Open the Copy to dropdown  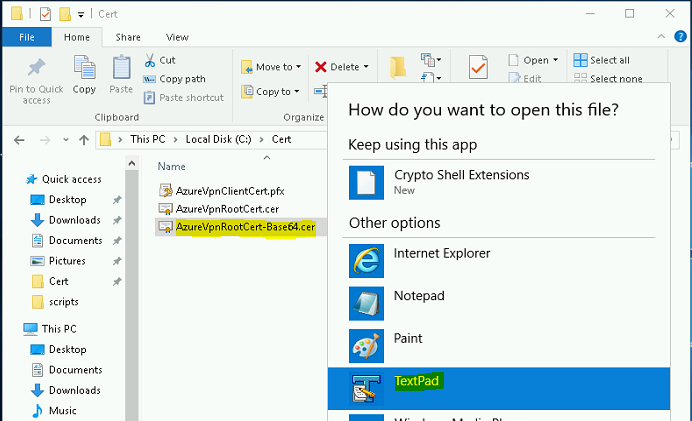click(x=270, y=92)
